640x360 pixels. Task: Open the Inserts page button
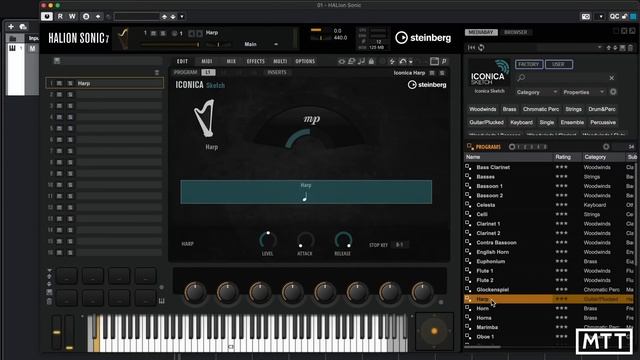coord(277,72)
